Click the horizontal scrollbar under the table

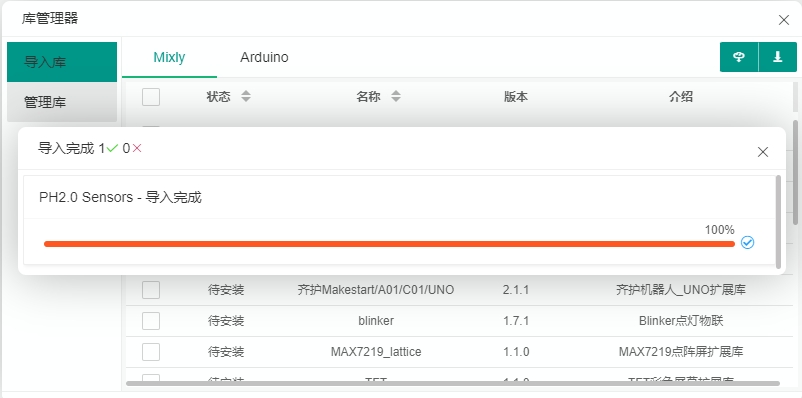tap(453, 383)
